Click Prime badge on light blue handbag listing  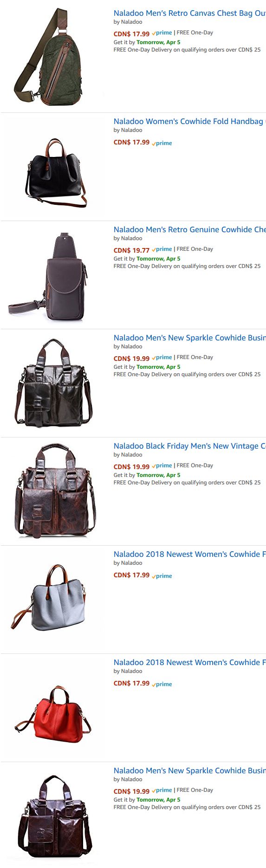pyautogui.click(x=162, y=576)
